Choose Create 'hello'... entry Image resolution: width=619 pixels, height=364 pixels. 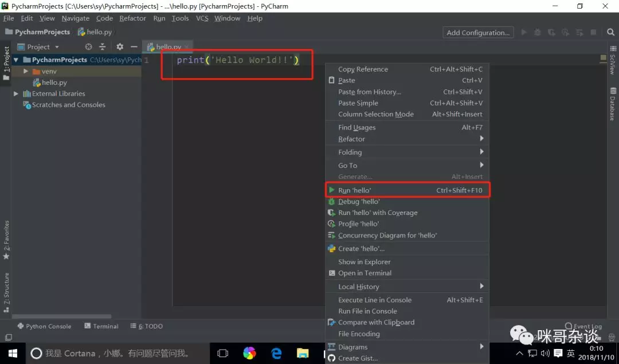coord(407,249)
